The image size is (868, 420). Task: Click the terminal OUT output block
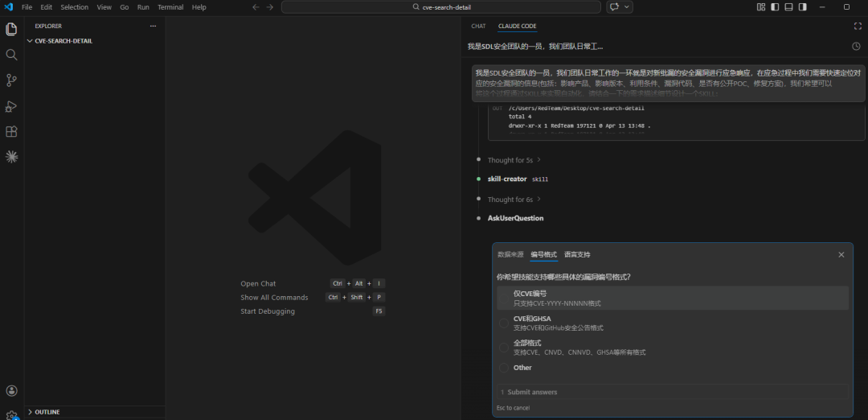tap(676, 122)
